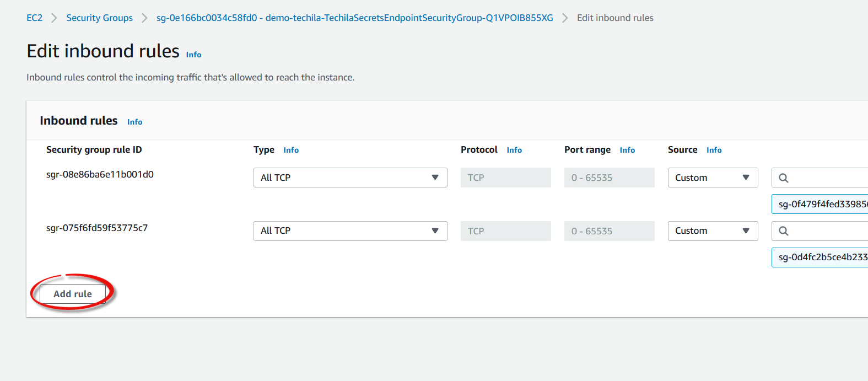Select the sg-0d4fc2b5ce4b233 source tag
This screenshot has width=868, height=381.
pos(821,257)
